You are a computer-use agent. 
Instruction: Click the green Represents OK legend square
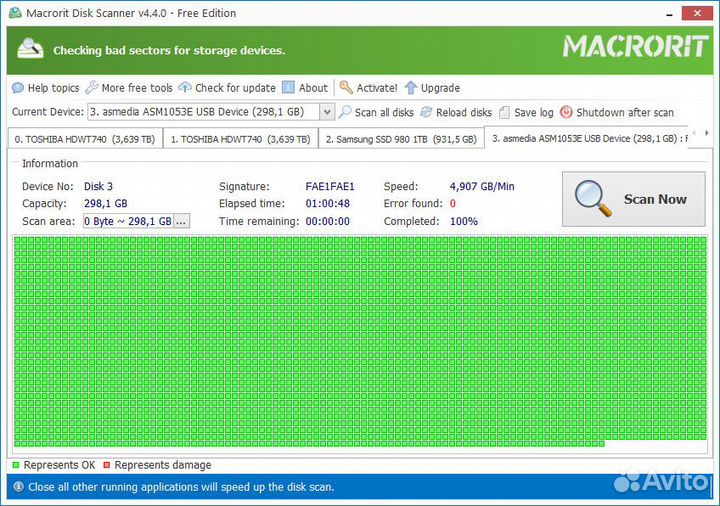pyautogui.click(x=16, y=465)
